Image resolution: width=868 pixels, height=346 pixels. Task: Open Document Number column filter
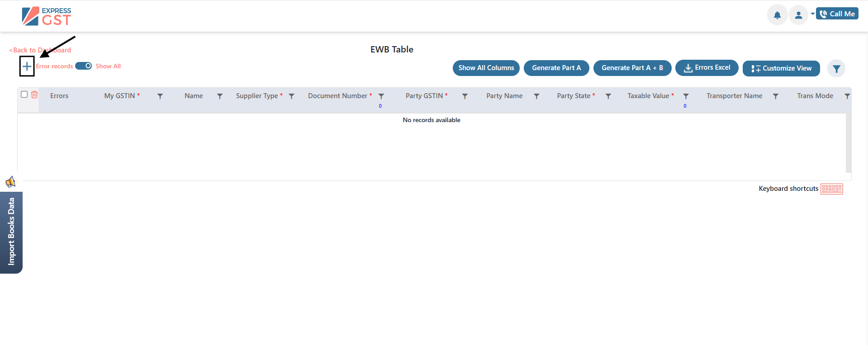[x=381, y=96]
